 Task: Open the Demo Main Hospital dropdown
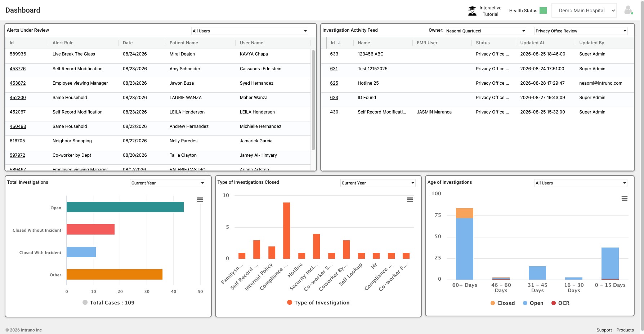point(584,10)
